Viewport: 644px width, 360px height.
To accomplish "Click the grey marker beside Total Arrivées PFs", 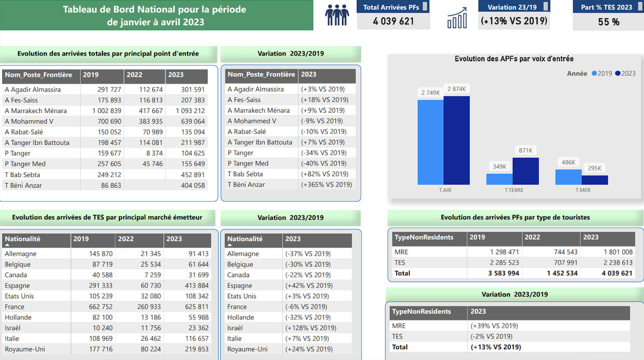I will click(425, 7).
